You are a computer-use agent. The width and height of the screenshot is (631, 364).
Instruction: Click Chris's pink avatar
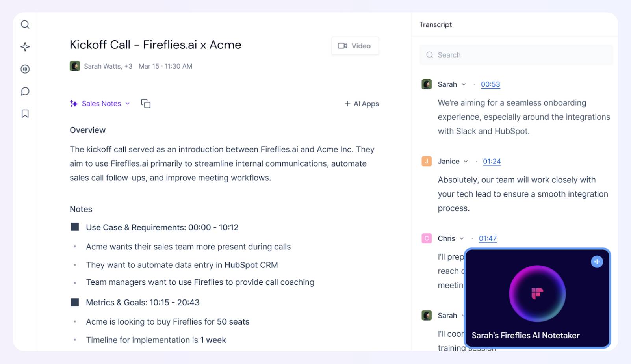pyautogui.click(x=427, y=238)
